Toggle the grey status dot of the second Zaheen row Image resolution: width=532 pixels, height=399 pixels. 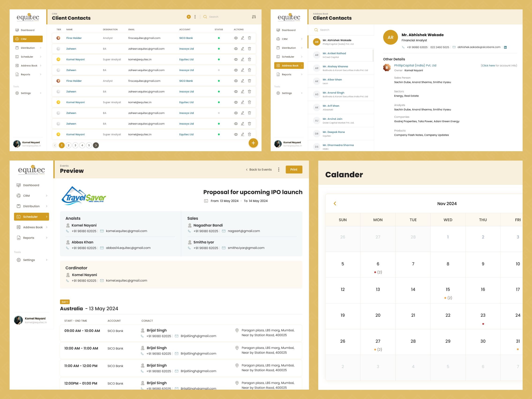(x=219, y=70)
